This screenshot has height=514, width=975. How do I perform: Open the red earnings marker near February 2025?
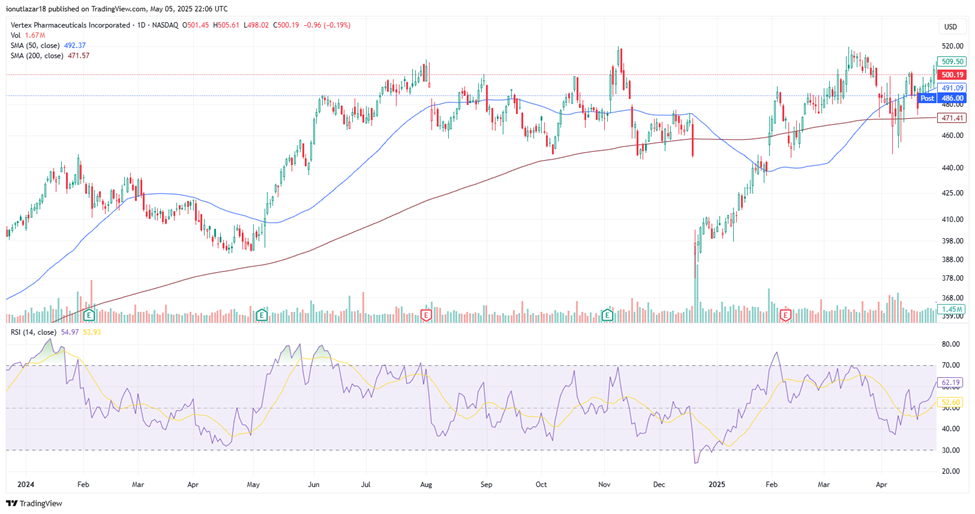[x=785, y=314]
